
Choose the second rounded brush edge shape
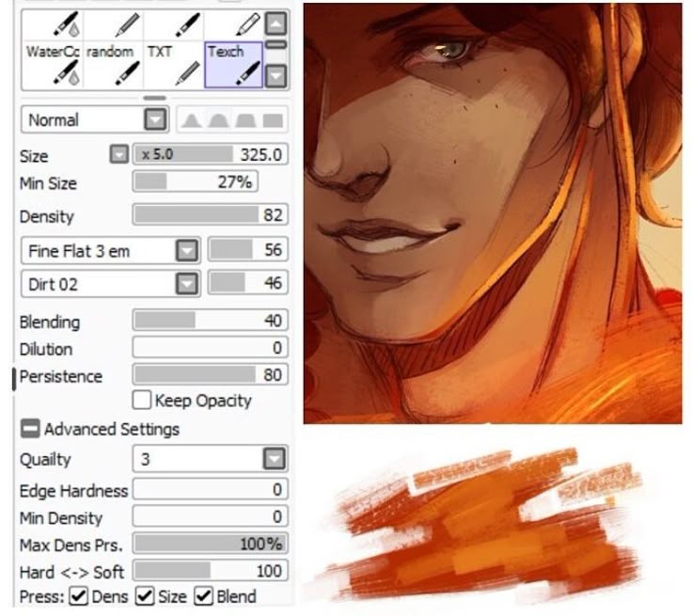pos(219,120)
